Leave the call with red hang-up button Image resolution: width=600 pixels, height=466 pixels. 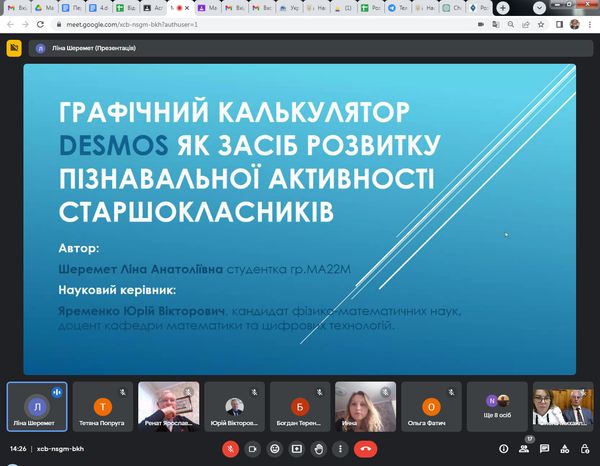(x=367, y=449)
